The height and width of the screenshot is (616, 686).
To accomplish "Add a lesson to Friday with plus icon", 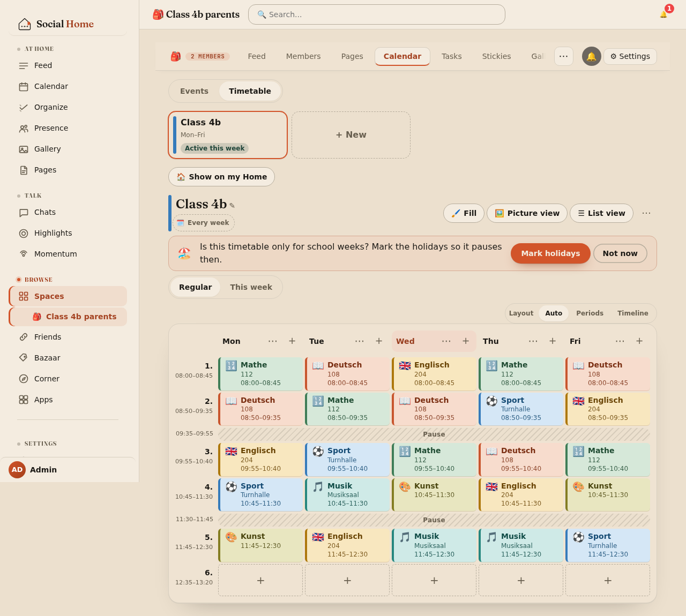I will [x=639, y=341].
